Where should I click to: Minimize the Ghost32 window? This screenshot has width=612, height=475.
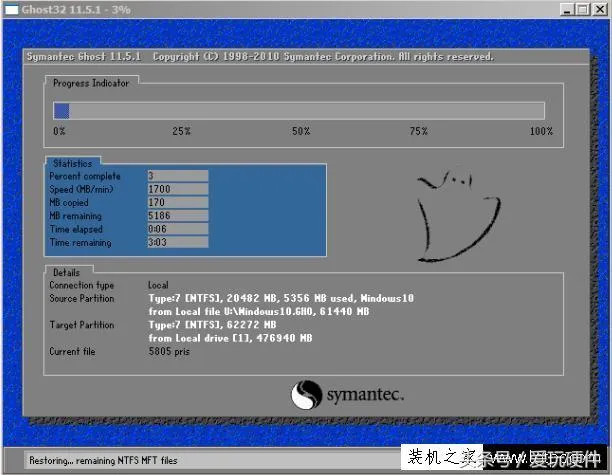point(567,9)
